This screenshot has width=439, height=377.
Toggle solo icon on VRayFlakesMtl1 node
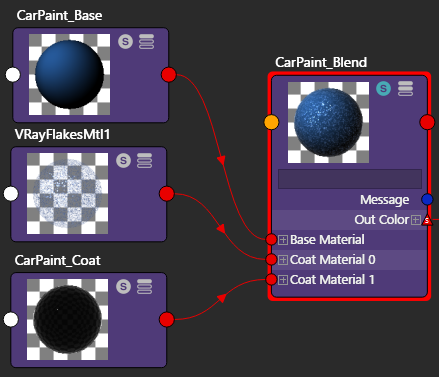tap(123, 161)
